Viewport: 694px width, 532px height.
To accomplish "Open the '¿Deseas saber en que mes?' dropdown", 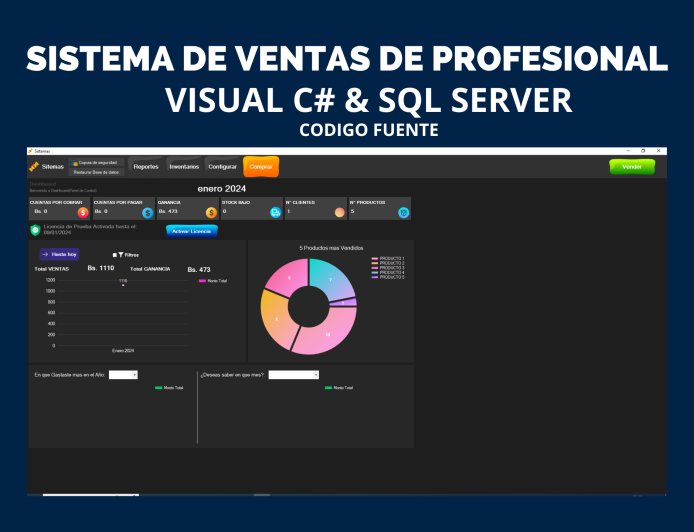I will [x=293, y=375].
